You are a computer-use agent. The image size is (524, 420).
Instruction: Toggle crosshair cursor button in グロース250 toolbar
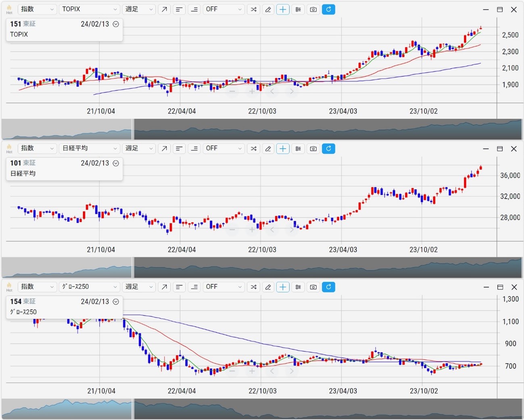click(x=283, y=287)
